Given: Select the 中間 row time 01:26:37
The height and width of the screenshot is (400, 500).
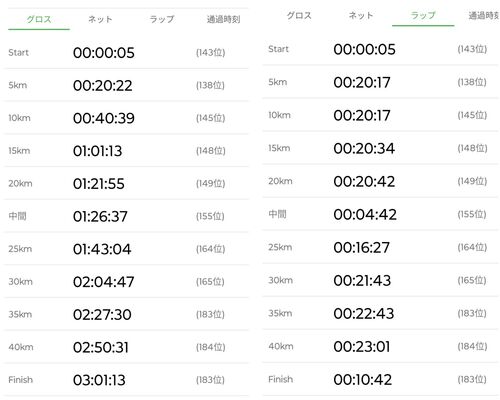Looking at the screenshot, I should click(100, 217).
